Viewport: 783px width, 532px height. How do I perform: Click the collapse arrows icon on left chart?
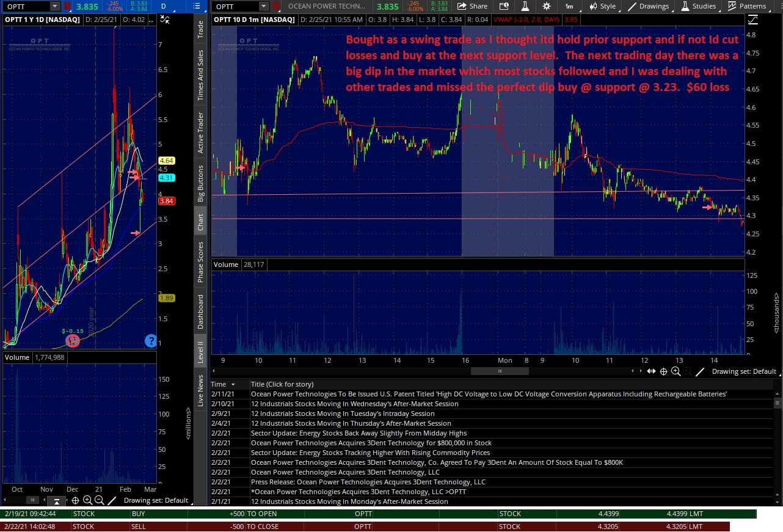point(164,19)
